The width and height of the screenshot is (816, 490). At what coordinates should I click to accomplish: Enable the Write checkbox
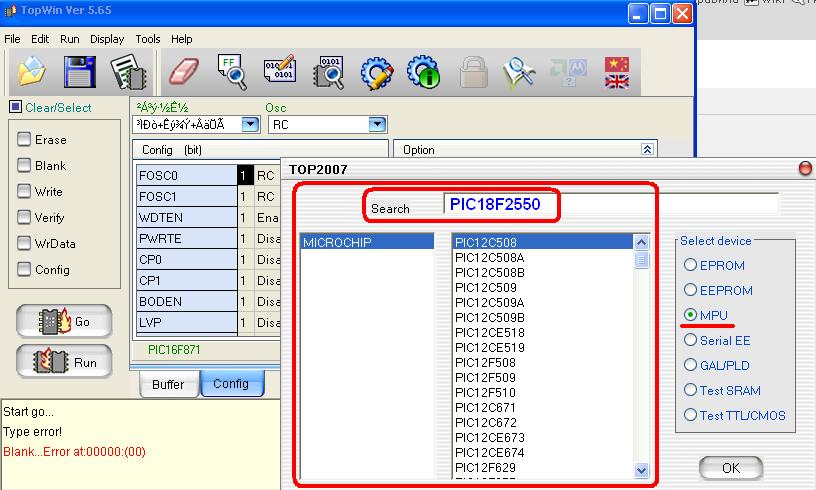click(24, 191)
